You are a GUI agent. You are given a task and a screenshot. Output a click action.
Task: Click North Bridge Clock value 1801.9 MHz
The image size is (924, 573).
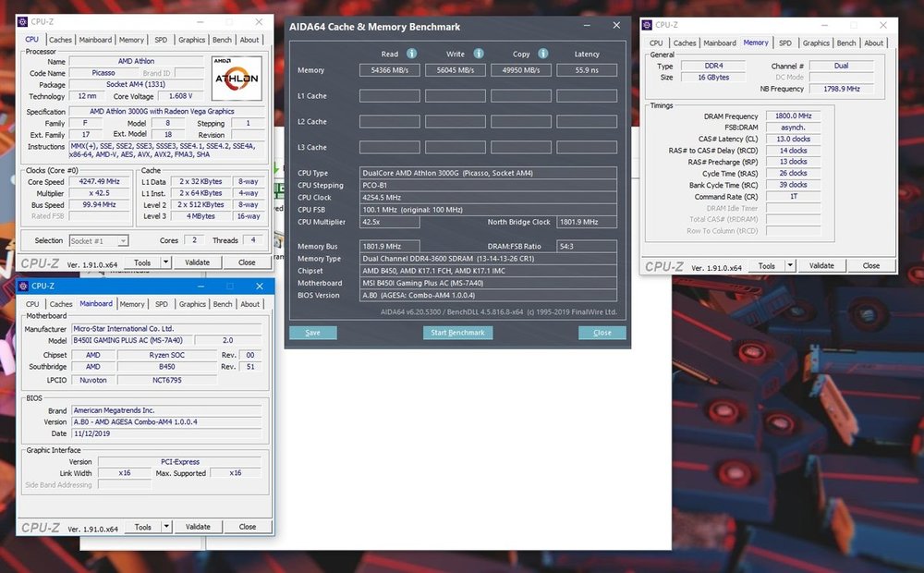(x=587, y=222)
